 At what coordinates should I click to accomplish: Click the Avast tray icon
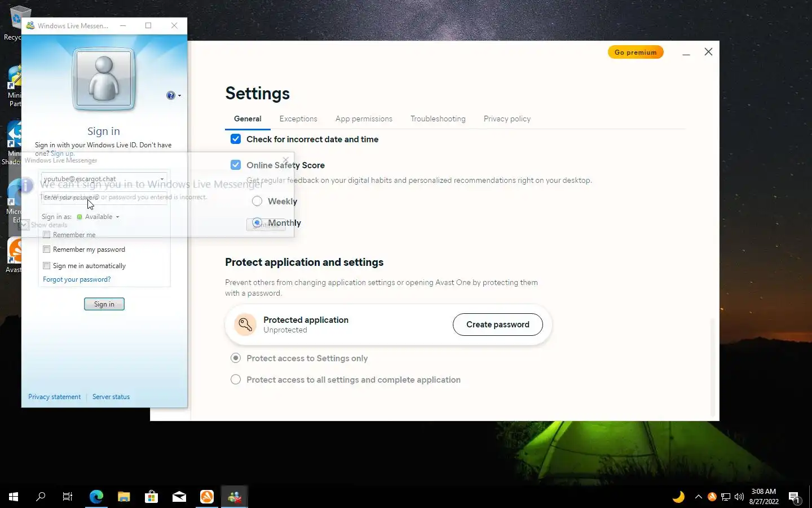coord(712,497)
